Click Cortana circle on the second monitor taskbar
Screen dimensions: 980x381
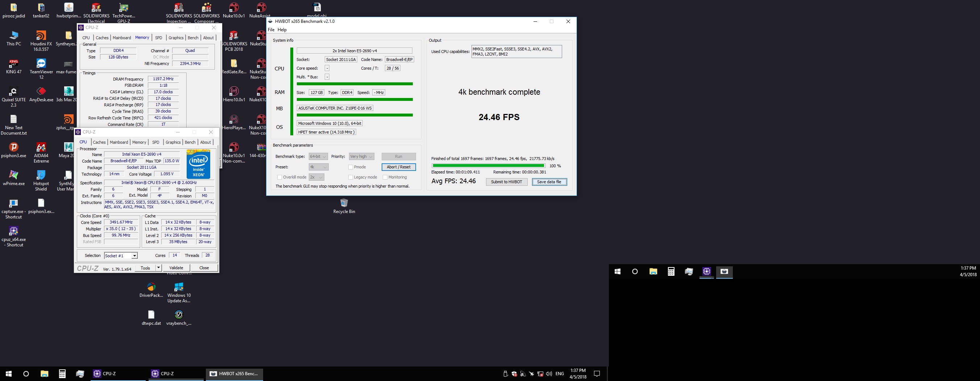point(635,272)
